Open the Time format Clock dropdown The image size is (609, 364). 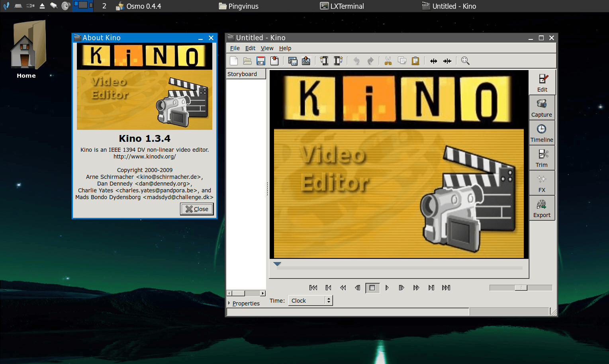(x=311, y=301)
